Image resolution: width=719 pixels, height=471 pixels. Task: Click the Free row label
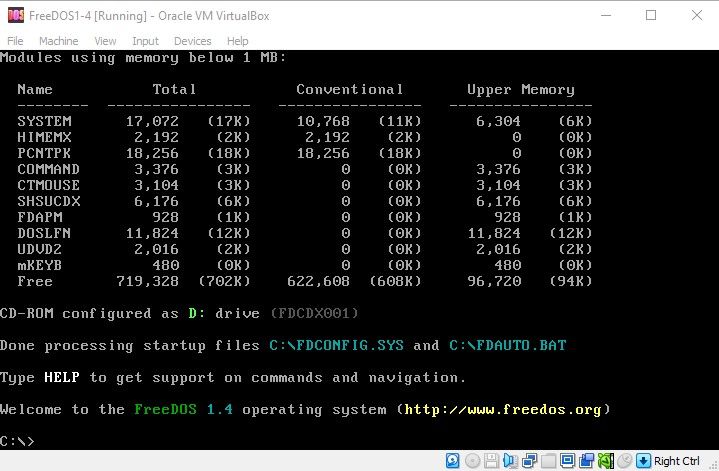[35, 281]
